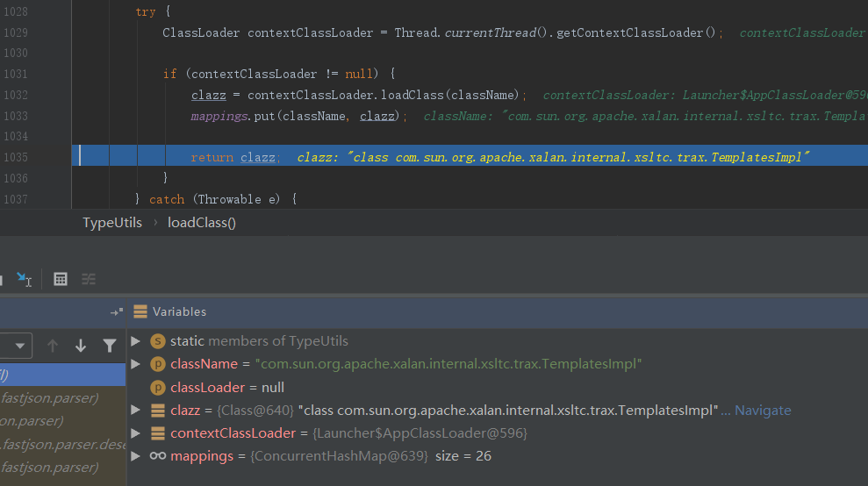Click the Trace Current Stream Chain icon

tap(89, 279)
